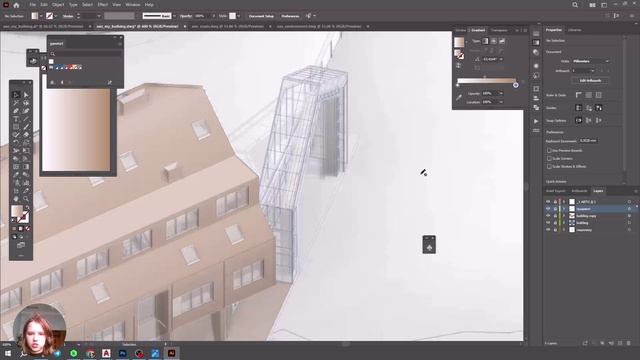The height and width of the screenshot is (360, 640).
Task: Toggle lock on the building copy layer
Action: (555, 216)
